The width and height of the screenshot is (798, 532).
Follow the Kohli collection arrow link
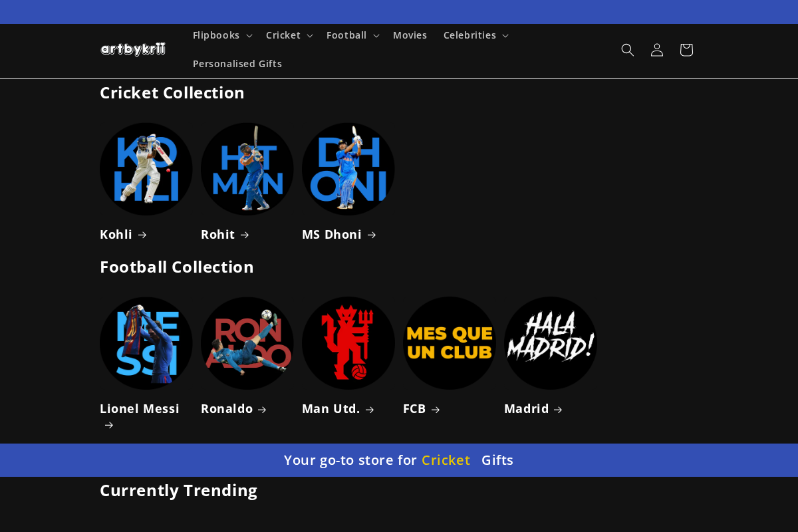point(123,234)
